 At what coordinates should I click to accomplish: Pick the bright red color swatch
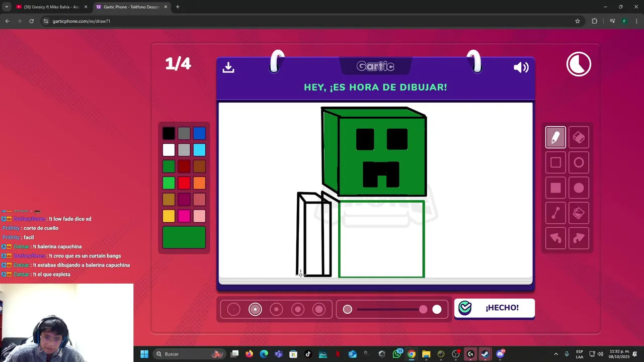tap(184, 183)
